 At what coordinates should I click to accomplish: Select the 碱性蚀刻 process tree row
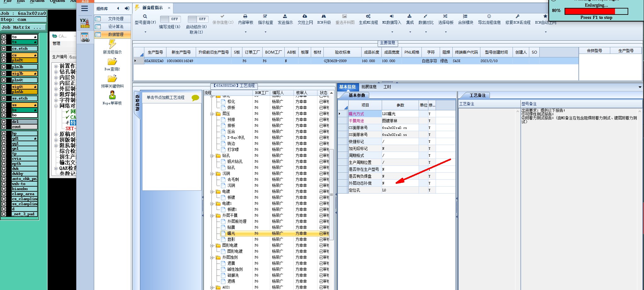click(x=266, y=270)
